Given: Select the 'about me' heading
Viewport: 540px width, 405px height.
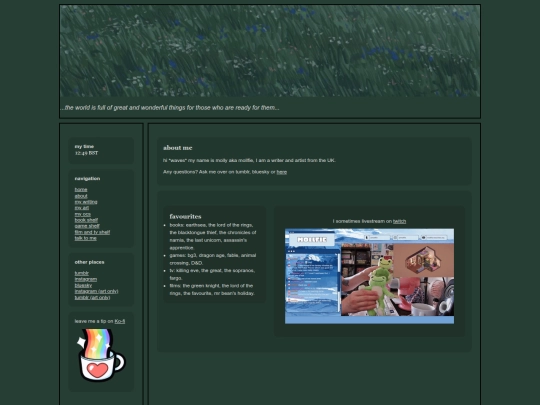Looking at the screenshot, I should (178, 148).
